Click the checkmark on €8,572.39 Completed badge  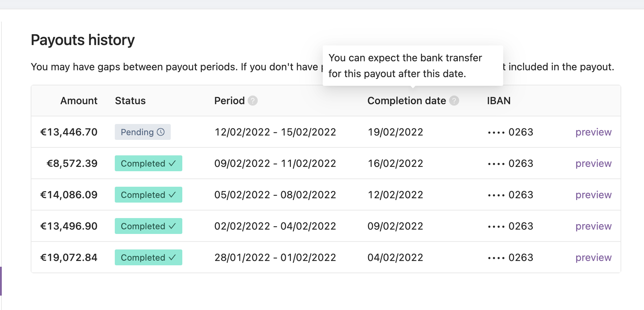pos(172,163)
